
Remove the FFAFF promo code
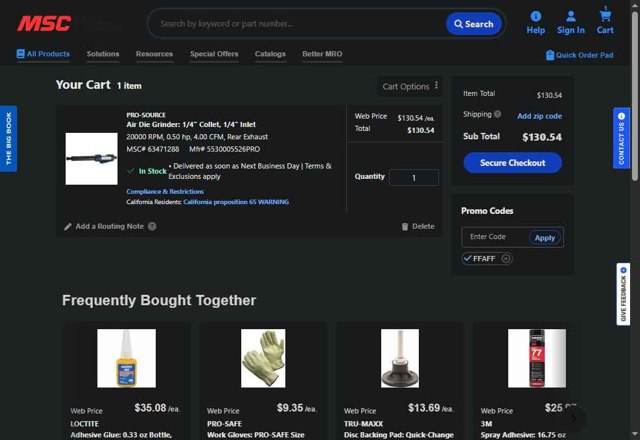[x=505, y=259]
